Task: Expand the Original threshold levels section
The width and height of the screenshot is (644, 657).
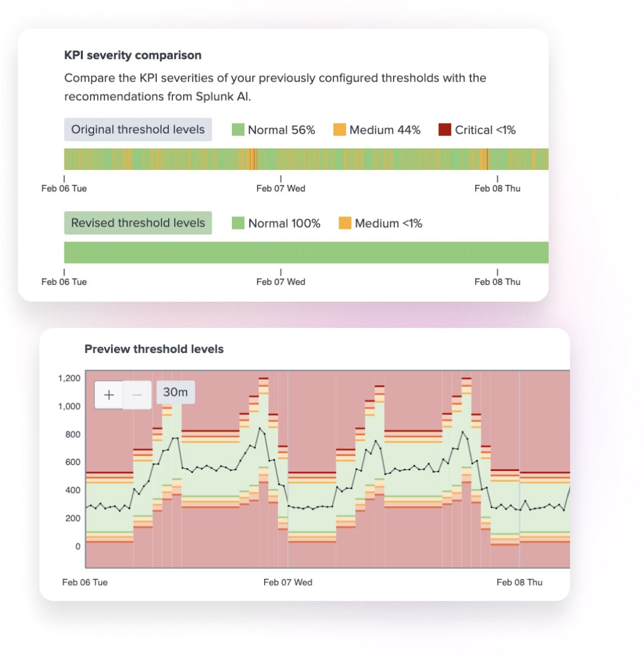Action: click(138, 129)
